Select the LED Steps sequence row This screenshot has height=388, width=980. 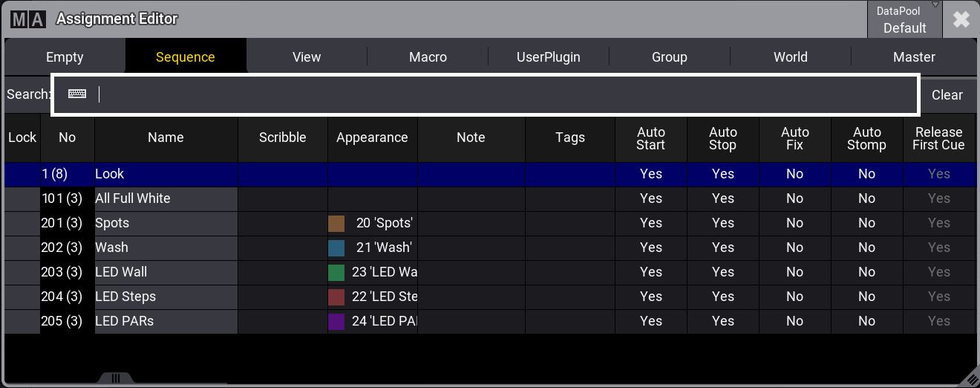(x=165, y=297)
